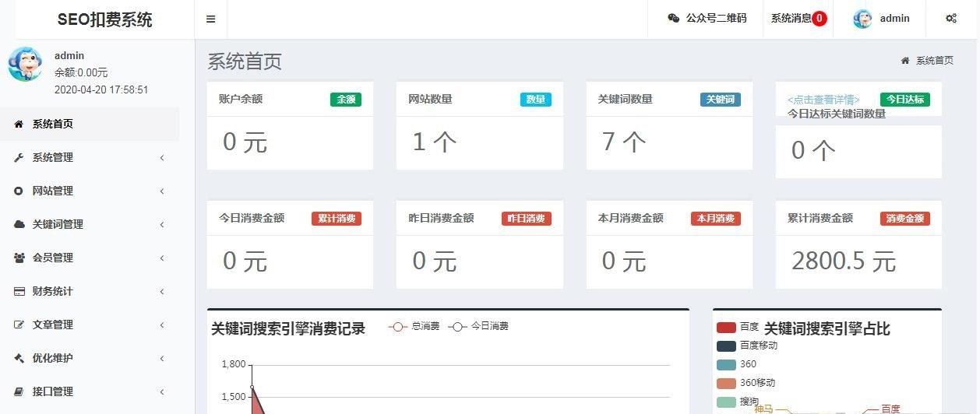Click the 余额:0.00元 text in sidebar
The width and height of the screenshot is (980, 414).
(81, 72)
